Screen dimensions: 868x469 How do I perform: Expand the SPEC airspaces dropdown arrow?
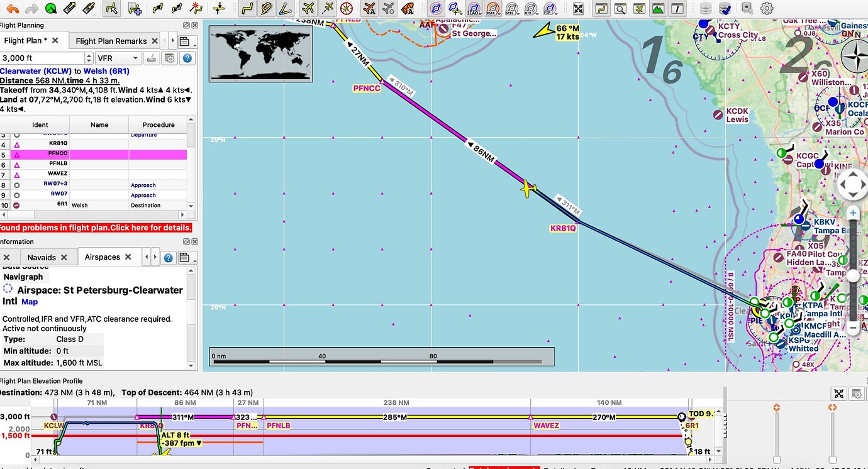pos(517,13)
